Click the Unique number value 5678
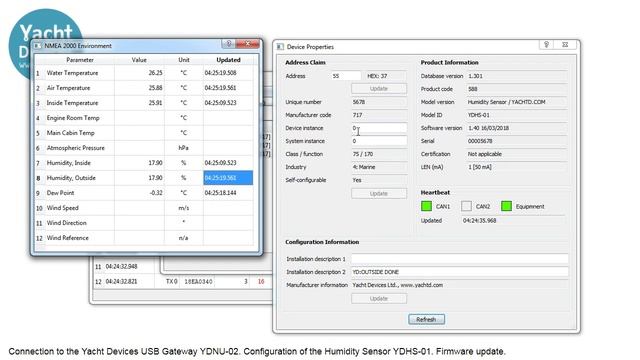The width and height of the screenshot is (640, 360). (359, 102)
